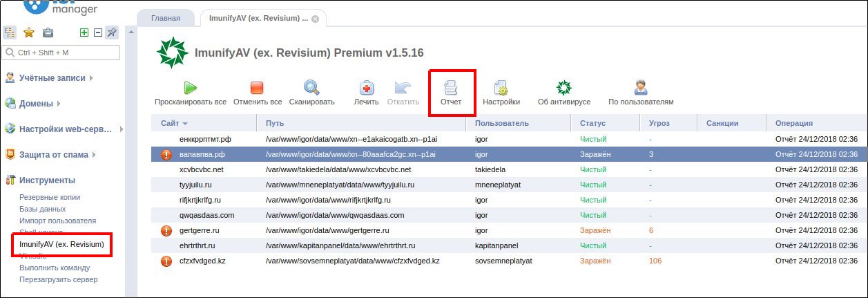The width and height of the screenshot is (868, 298).
Task: Expand all menu sections with plus icon
Action: tap(84, 32)
